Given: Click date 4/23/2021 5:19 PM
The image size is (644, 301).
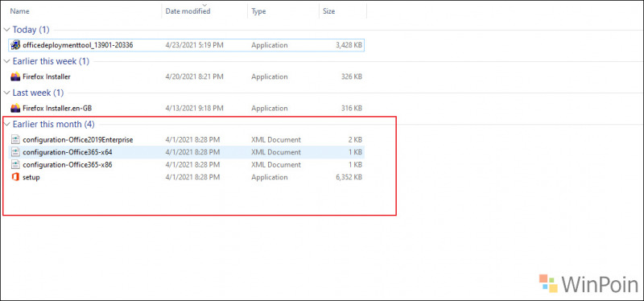Looking at the screenshot, I should click(x=194, y=45).
